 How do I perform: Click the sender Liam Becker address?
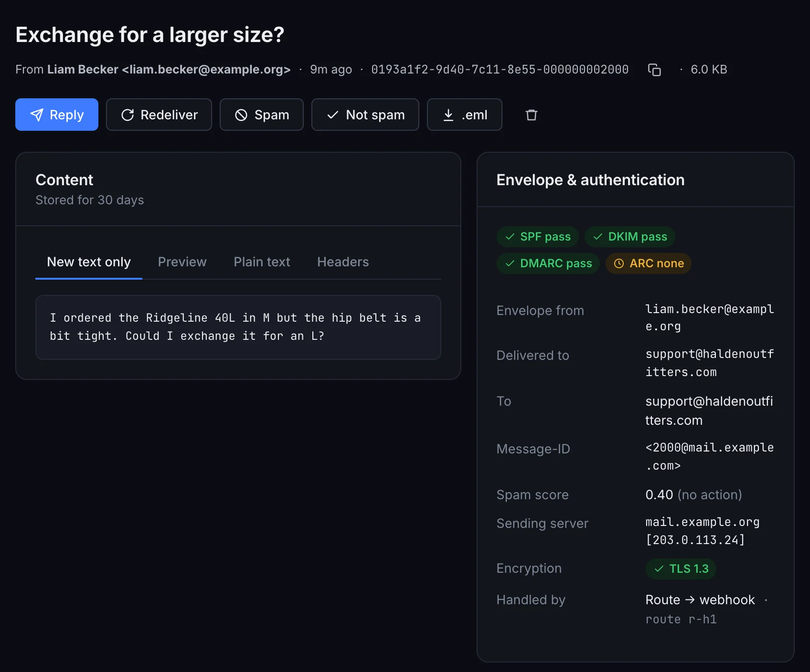[169, 70]
